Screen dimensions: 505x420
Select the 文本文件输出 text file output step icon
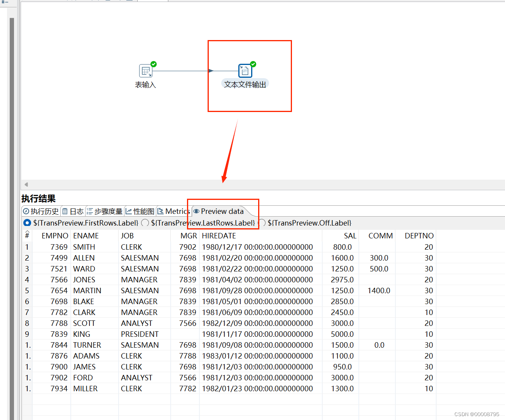click(245, 71)
